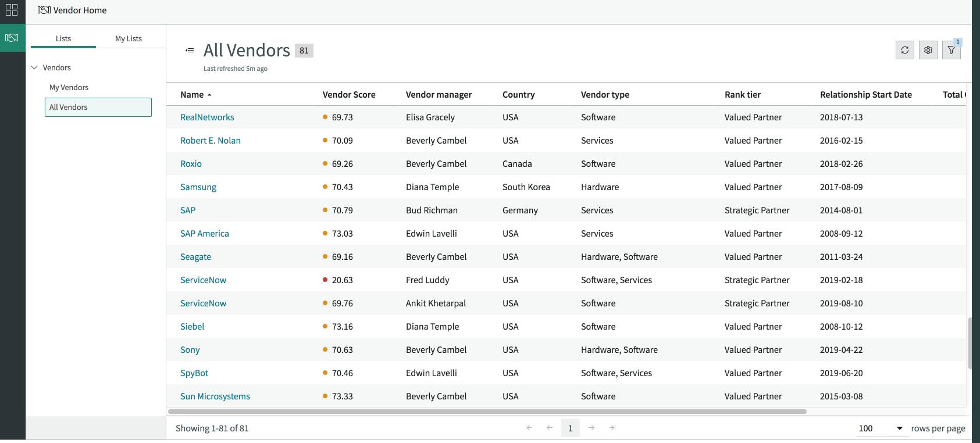Open the SpyBot vendor link
This screenshot has width=980, height=443.
(x=194, y=373)
